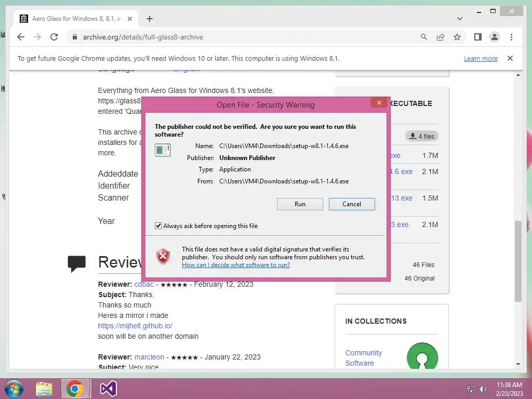
Task: Bookmark this tab with the star icon
Action: click(x=457, y=37)
